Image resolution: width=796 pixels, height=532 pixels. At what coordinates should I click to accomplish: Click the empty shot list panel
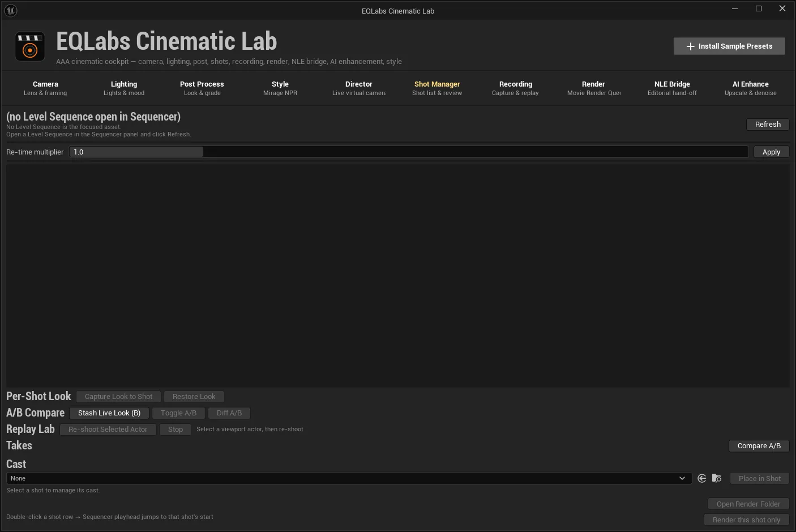[x=397, y=276]
